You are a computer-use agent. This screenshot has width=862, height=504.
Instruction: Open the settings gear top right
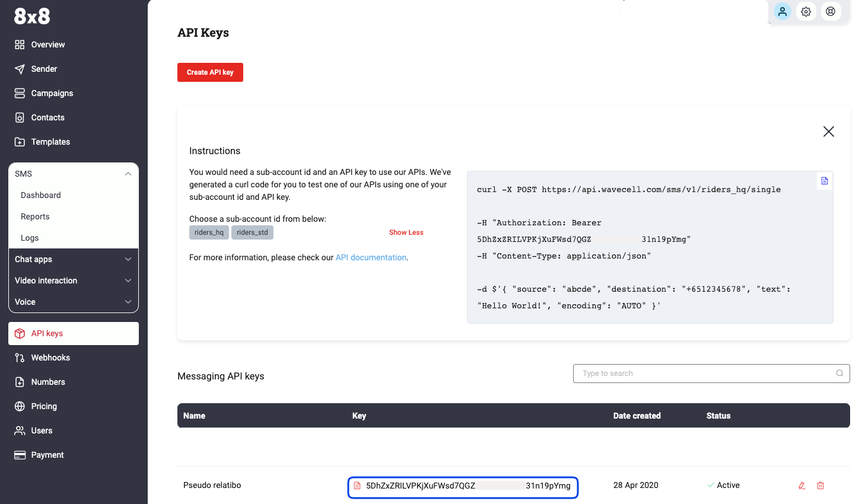click(806, 11)
